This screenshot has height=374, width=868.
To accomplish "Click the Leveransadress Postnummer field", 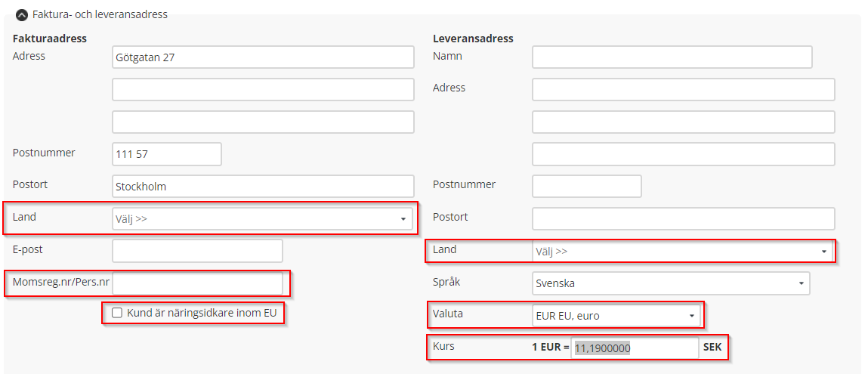I will (x=587, y=187).
